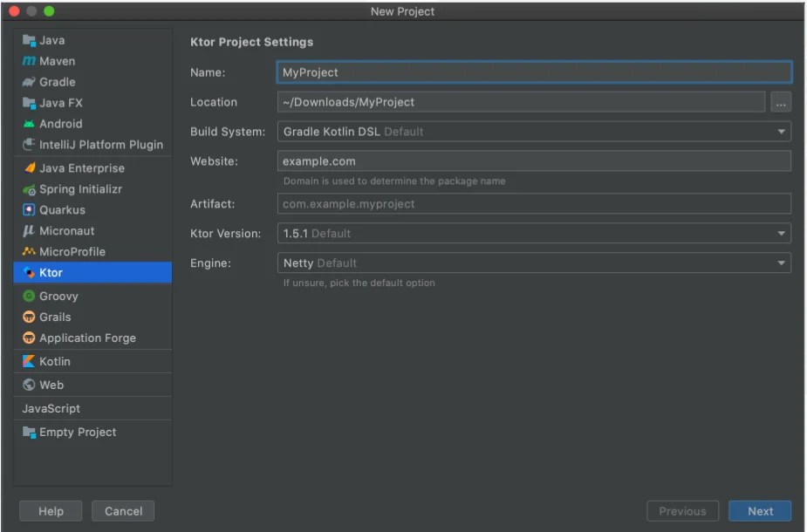Screen dimensions: 807x532
Task: Expand the Ktor Version dropdown
Action: click(x=534, y=234)
